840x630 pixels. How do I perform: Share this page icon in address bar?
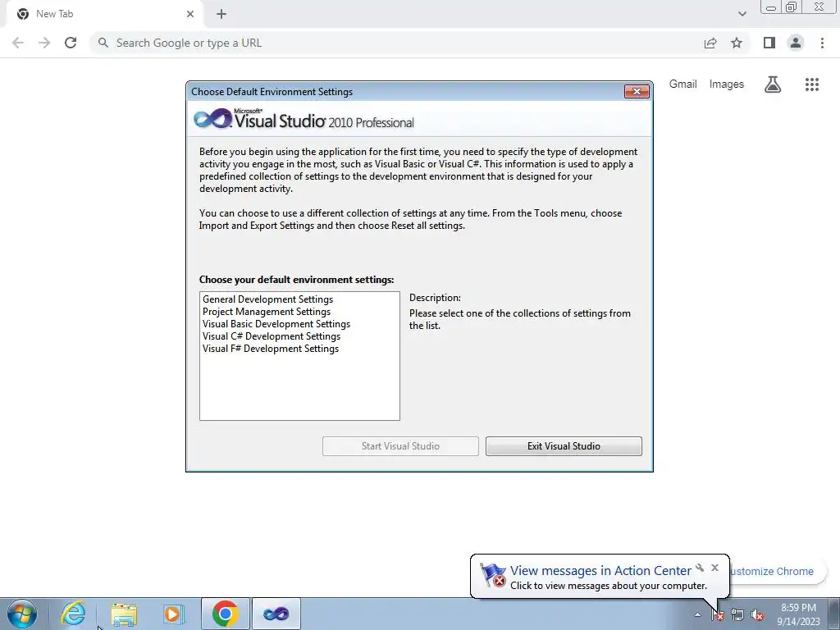tap(710, 43)
